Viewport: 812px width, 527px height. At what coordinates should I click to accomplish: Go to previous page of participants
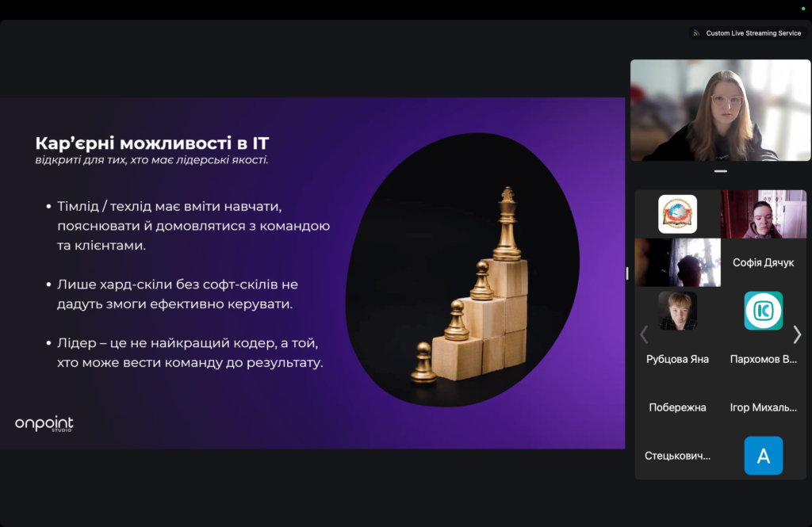[644, 334]
